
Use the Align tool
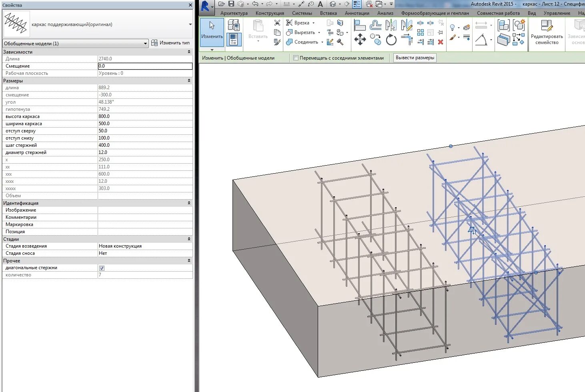(x=360, y=24)
